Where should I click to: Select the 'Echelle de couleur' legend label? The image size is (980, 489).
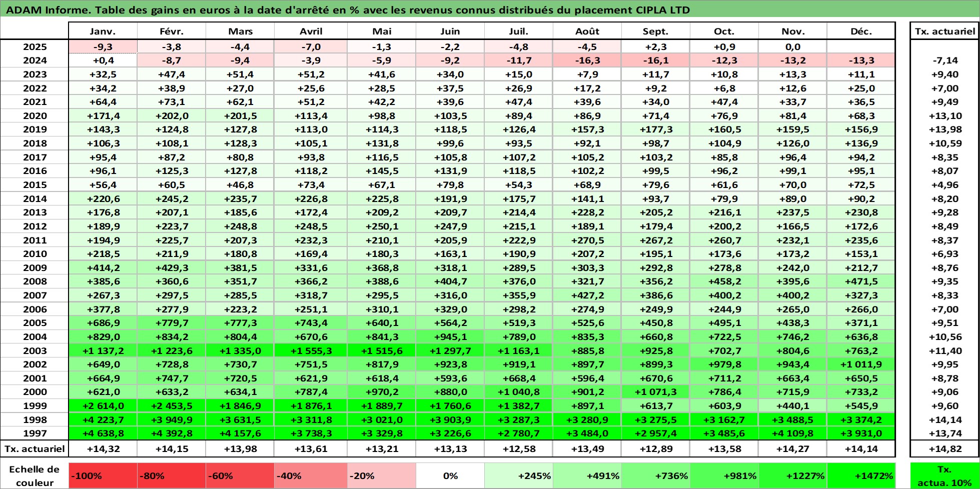tap(35, 476)
